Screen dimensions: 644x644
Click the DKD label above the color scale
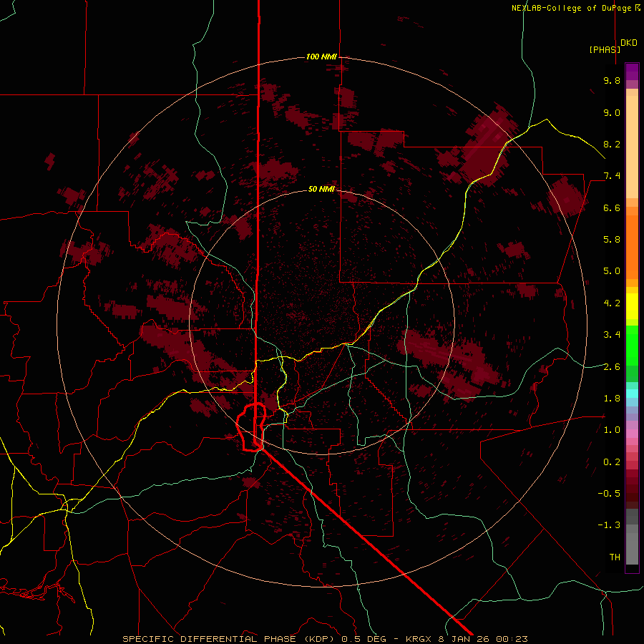[x=629, y=43]
